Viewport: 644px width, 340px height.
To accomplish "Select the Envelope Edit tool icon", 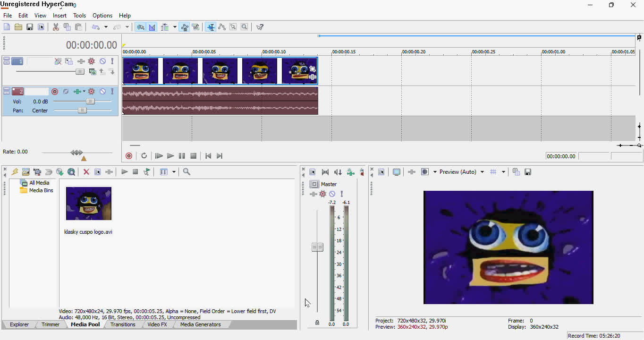I will tap(222, 27).
